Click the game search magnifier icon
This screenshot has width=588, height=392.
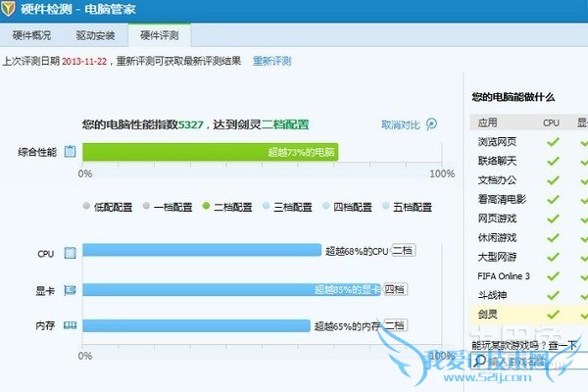(479, 361)
